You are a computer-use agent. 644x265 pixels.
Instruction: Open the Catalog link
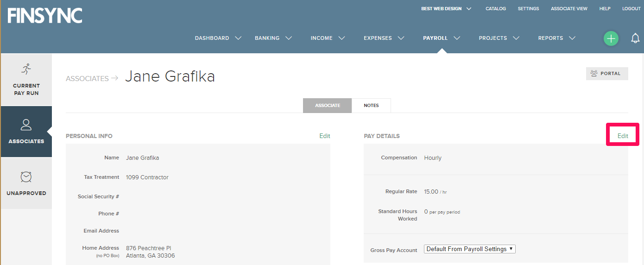[x=496, y=9]
